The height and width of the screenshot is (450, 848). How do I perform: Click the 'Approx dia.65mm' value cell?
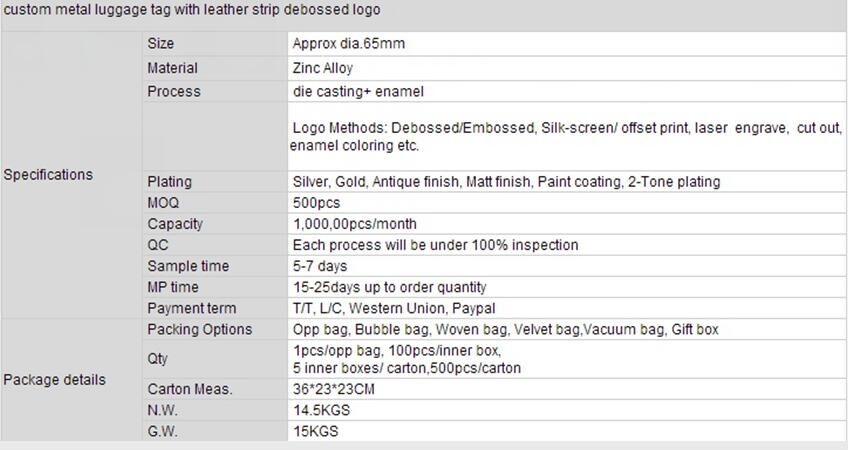(x=348, y=44)
